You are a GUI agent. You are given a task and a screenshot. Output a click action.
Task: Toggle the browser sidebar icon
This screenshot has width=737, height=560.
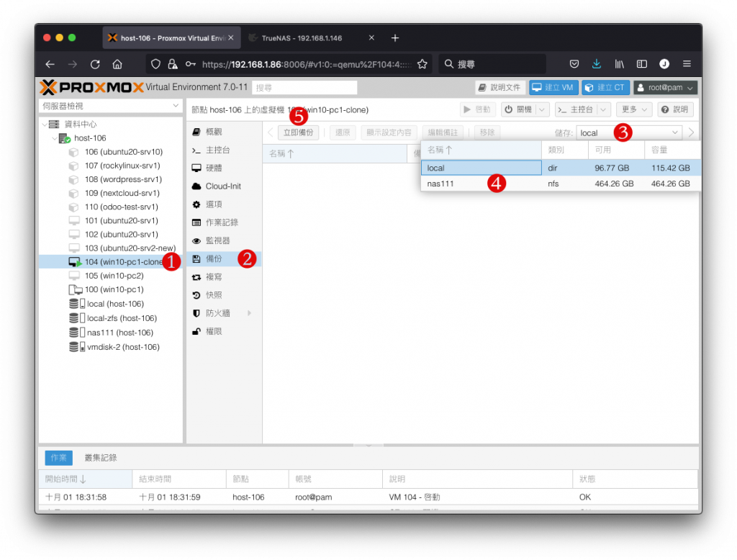[641, 64]
